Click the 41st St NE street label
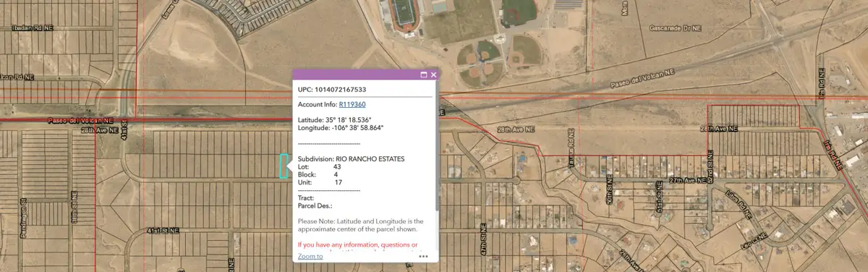 163,230
